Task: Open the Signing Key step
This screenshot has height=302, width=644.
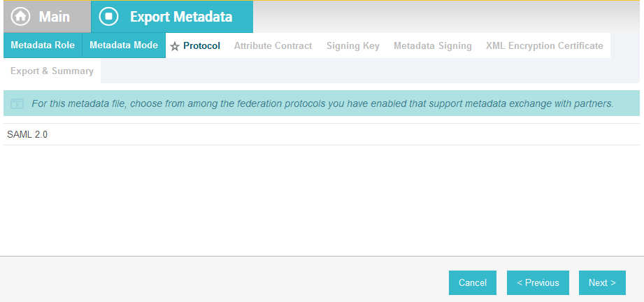Action: [x=353, y=45]
